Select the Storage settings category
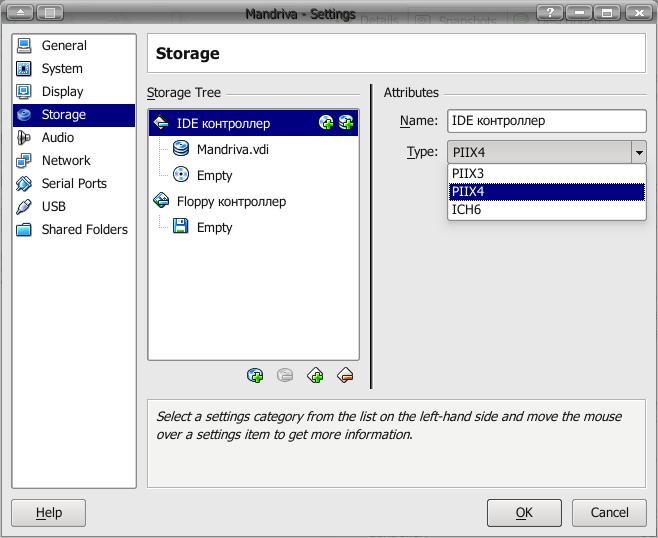The width and height of the screenshot is (658, 538). pyautogui.click(x=74, y=115)
